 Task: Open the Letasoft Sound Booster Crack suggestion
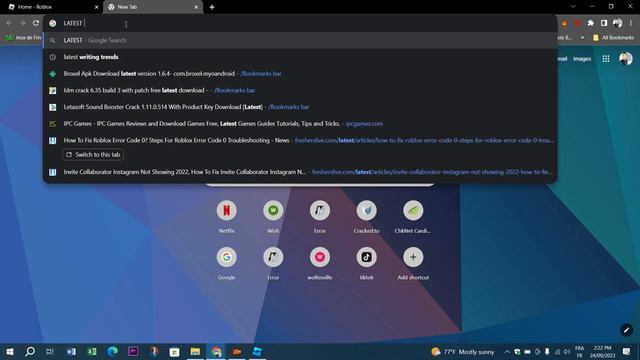click(300, 107)
